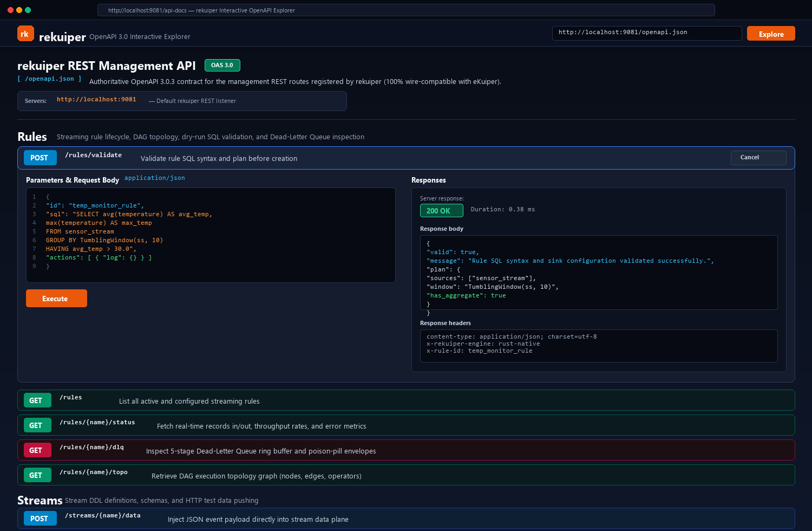812x531 pixels.
Task: Click the GROUP BY TumblingWindow request line
Action: pyautogui.click(x=104, y=241)
